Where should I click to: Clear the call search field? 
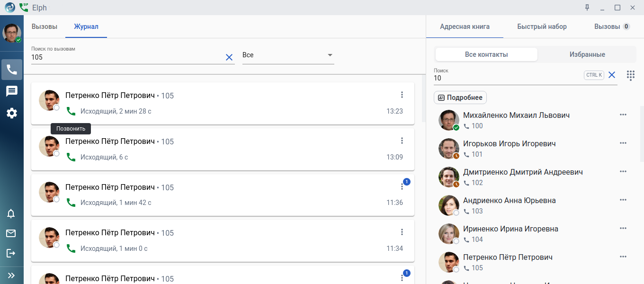pos(229,57)
